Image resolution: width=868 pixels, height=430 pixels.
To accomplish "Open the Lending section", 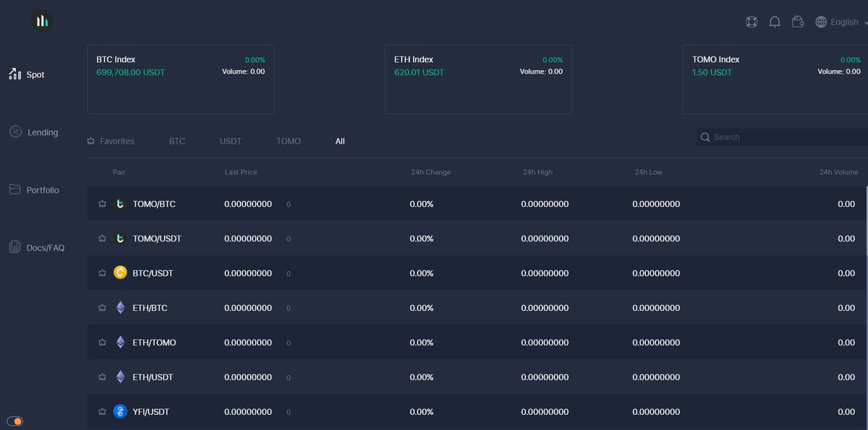I will pyautogui.click(x=33, y=132).
